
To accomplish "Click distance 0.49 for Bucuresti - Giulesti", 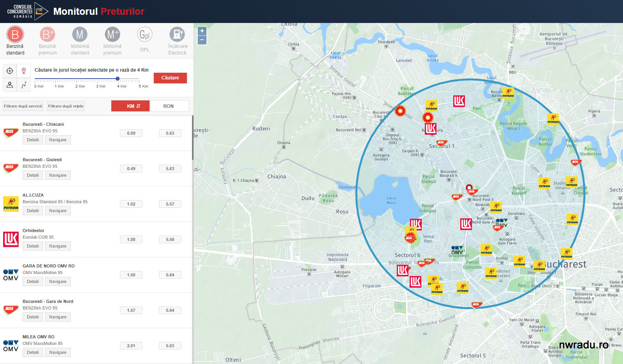I will 131,169.
